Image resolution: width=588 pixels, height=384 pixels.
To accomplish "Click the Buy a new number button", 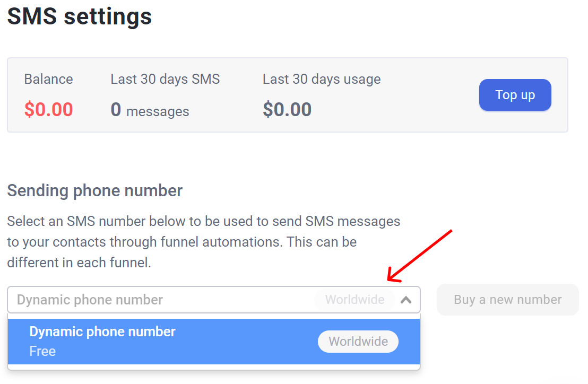I will pyautogui.click(x=507, y=300).
